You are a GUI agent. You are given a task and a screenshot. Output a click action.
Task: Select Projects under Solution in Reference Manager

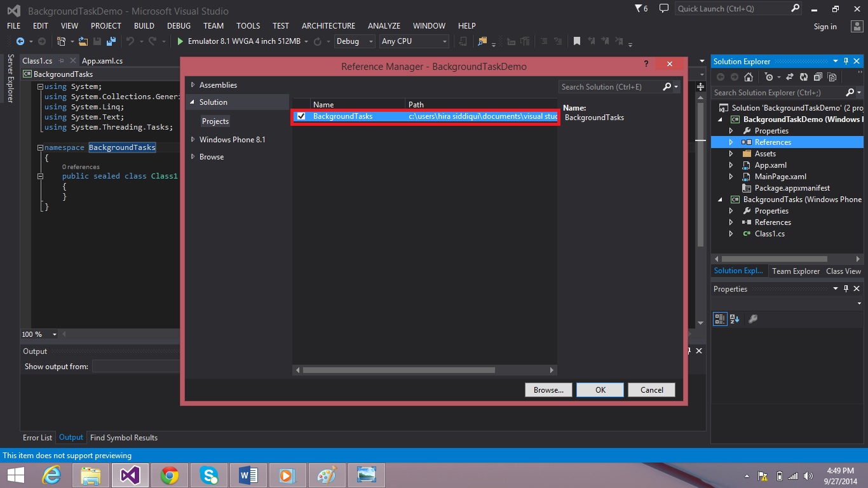coord(215,121)
